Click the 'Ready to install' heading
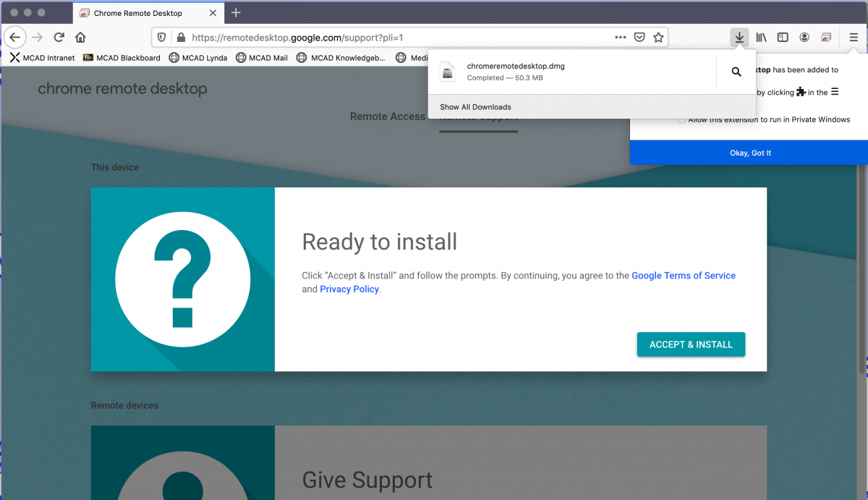The image size is (868, 500). pyautogui.click(x=380, y=242)
